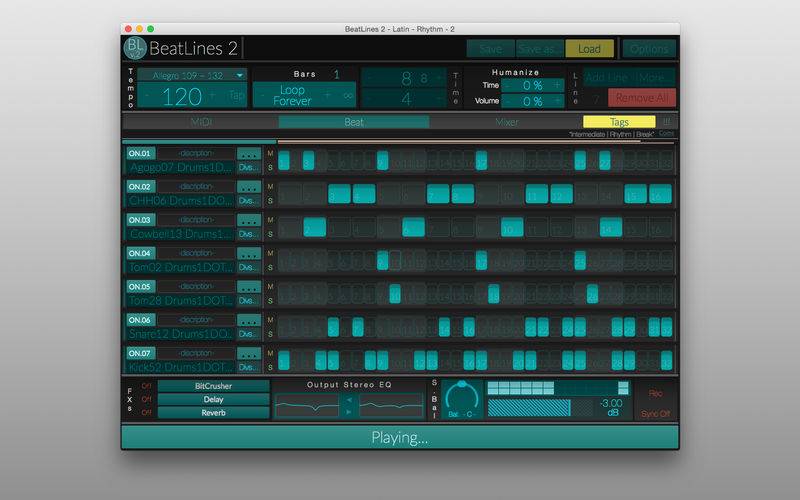This screenshot has height=500, width=800.
Task: Click the BeatLines BL v.2 logo
Action: pos(135,48)
